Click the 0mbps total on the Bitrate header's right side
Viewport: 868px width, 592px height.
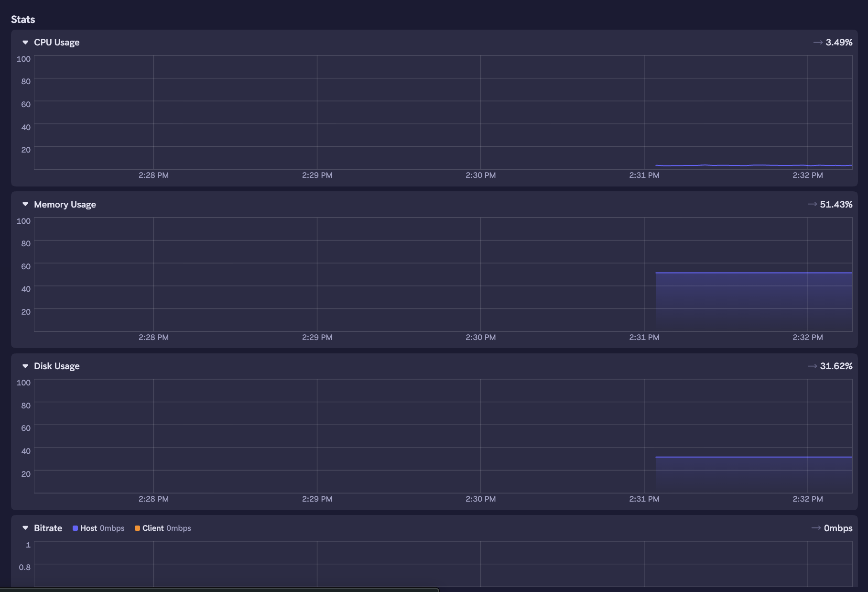838,528
